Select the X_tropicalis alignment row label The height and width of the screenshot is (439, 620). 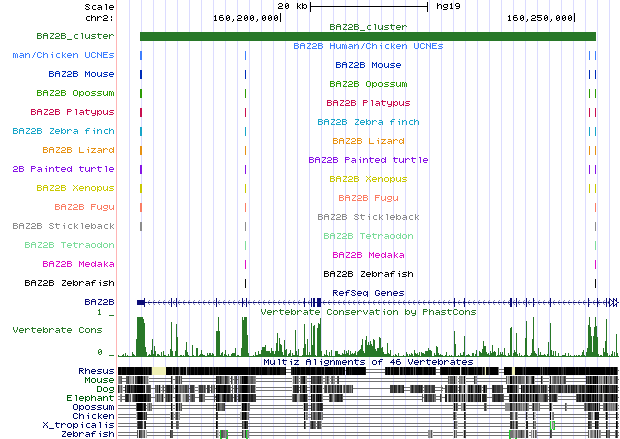pyautogui.click(x=86, y=425)
